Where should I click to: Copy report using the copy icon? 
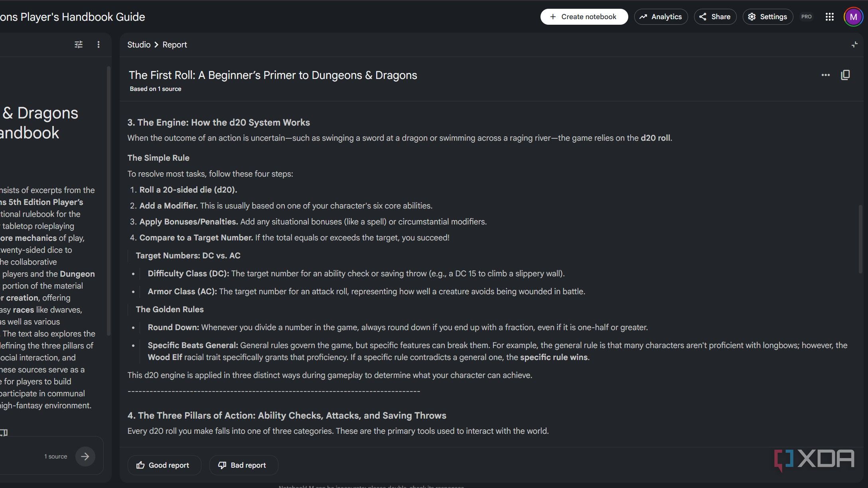tap(845, 75)
